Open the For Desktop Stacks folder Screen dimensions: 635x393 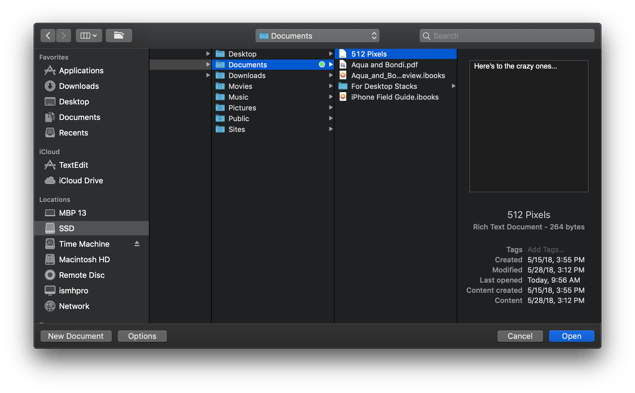click(396, 86)
